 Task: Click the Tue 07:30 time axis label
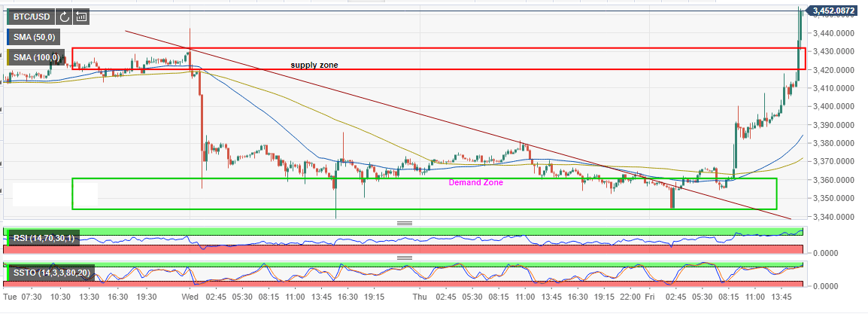click(21, 297)
